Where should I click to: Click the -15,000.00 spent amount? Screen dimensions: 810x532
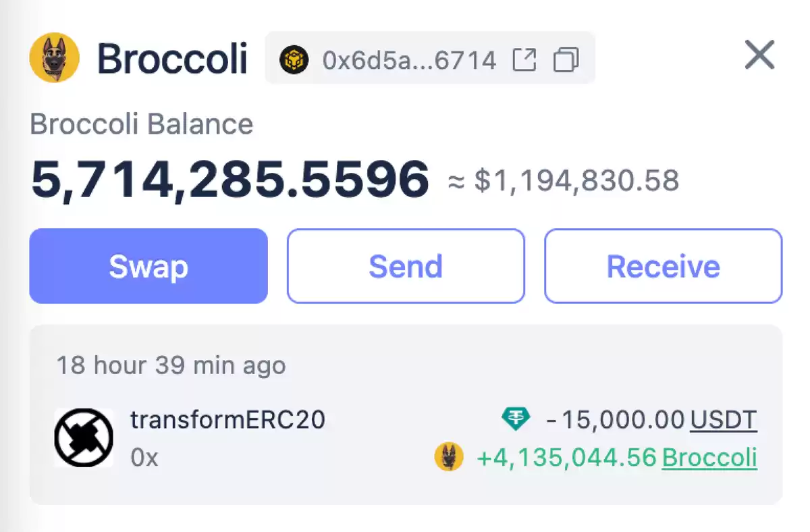615,420
